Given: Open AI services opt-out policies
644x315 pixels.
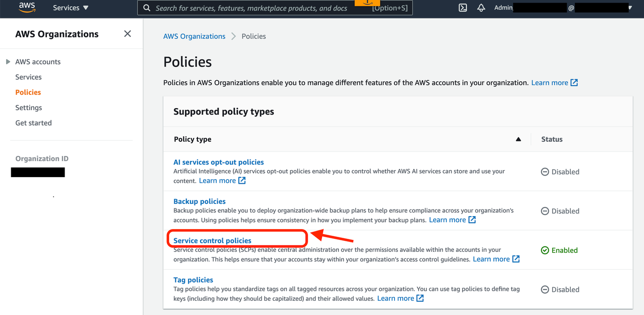Looking at the screenshot, I should (x=219, y=162).
